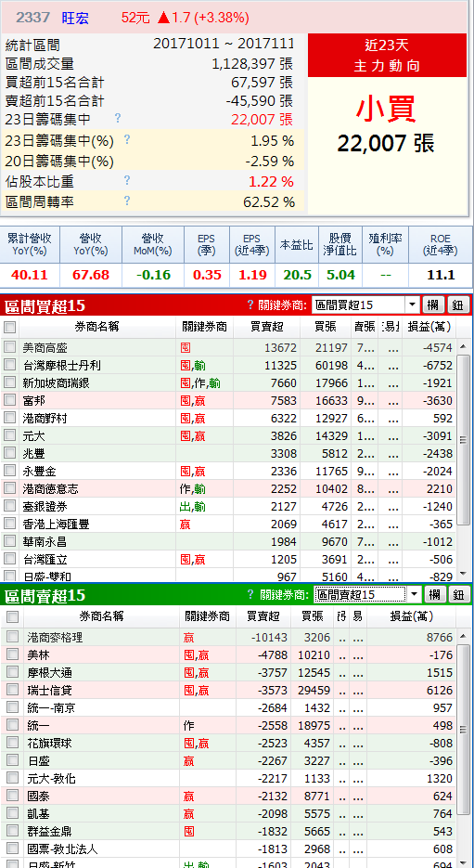Click 累計營收 YoY value 40.11
The height and width of the screenshot is (868, 474).
coord(30,275)
